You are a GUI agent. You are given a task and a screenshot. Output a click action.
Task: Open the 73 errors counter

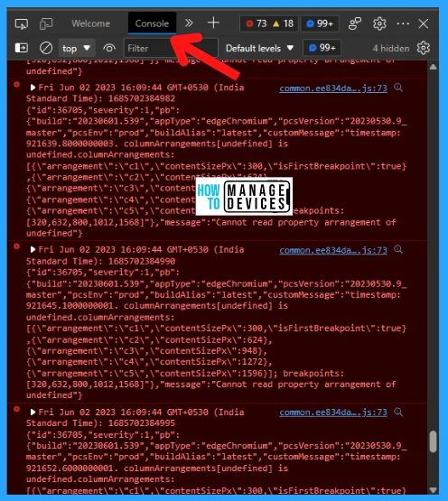[257, 23]
